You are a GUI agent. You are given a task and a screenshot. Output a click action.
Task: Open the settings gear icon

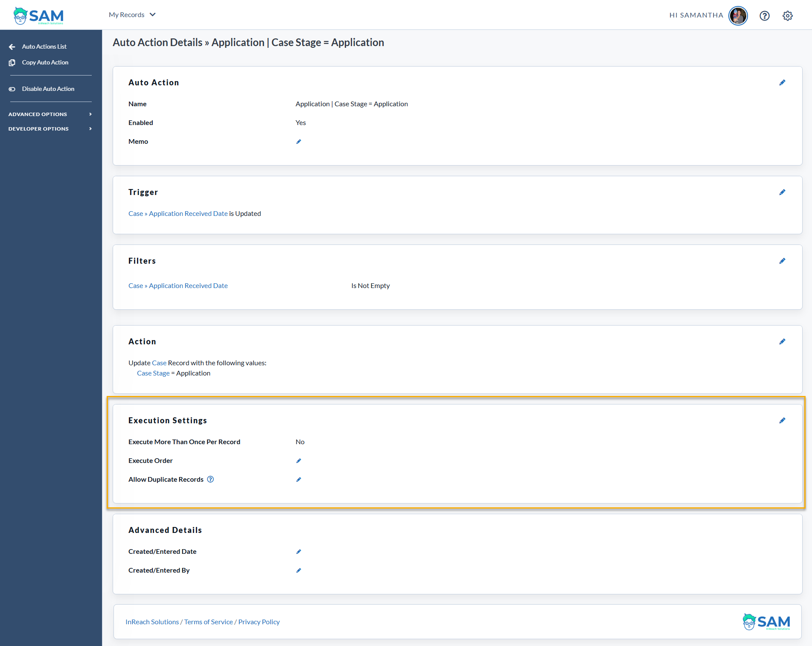pos(788,16)
